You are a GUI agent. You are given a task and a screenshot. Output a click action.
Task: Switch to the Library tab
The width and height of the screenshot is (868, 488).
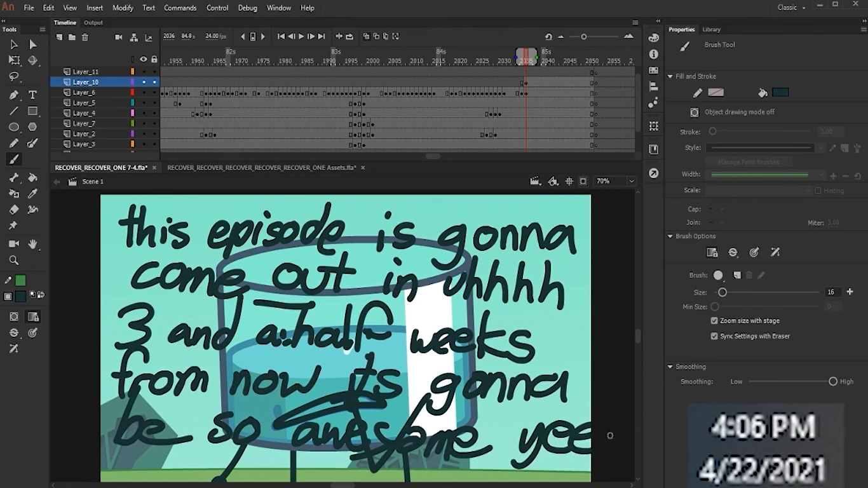point(712,30)
